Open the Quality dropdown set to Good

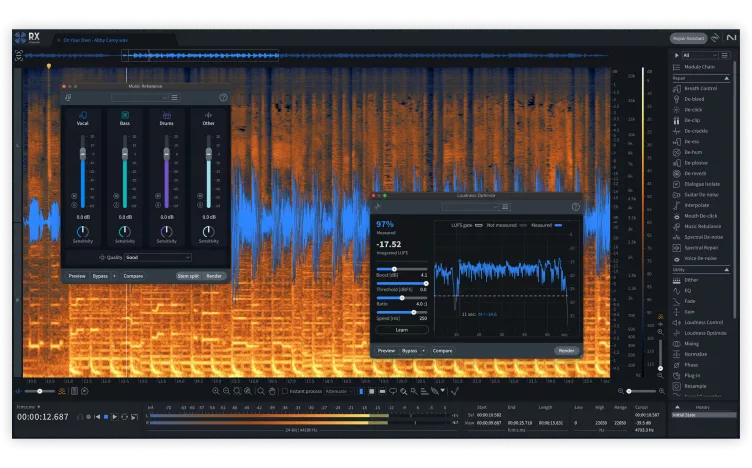click(156, 257)
